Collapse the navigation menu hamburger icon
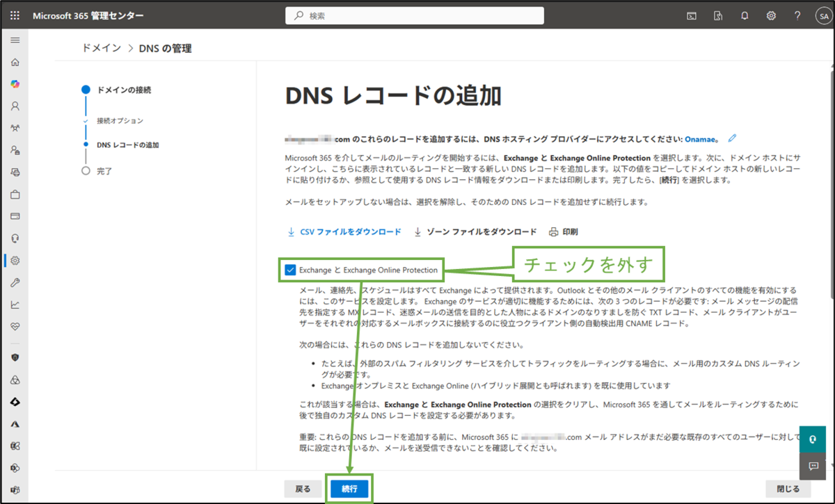Screen dimensions: 835x504 coord(15,40)
